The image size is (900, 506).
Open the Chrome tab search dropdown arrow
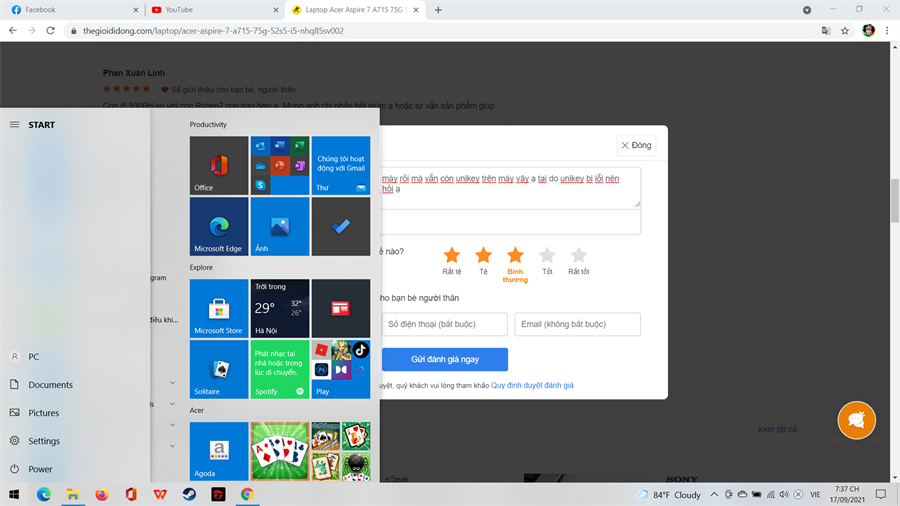tap(807, 10)
